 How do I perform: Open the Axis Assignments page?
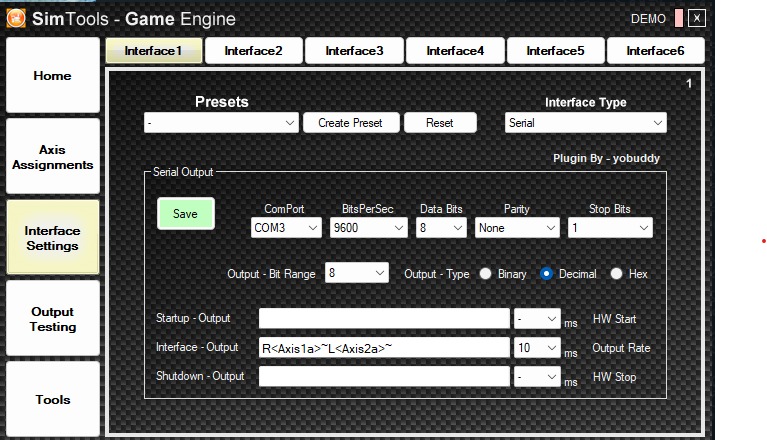(x=53, y=157)
